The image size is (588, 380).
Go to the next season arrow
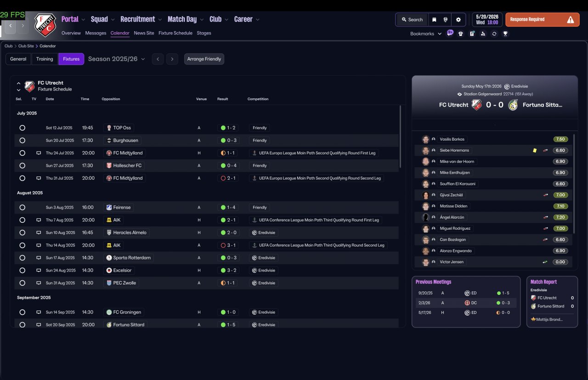pos(172,59)
